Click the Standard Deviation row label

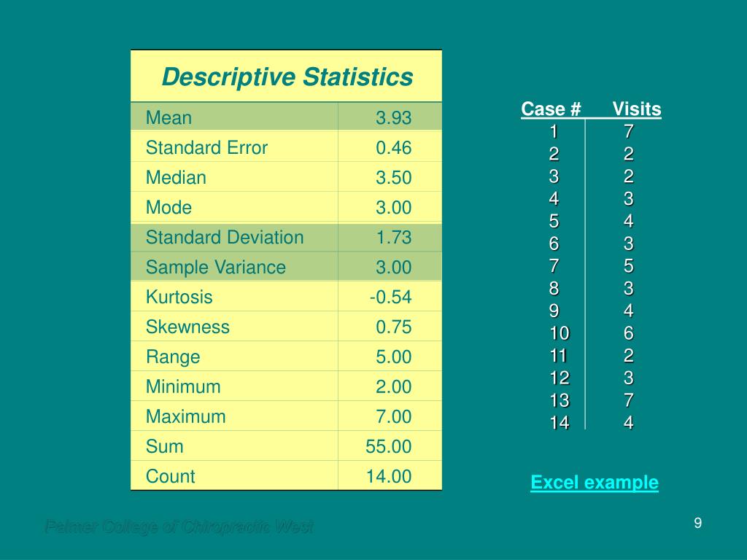[225, 237]
